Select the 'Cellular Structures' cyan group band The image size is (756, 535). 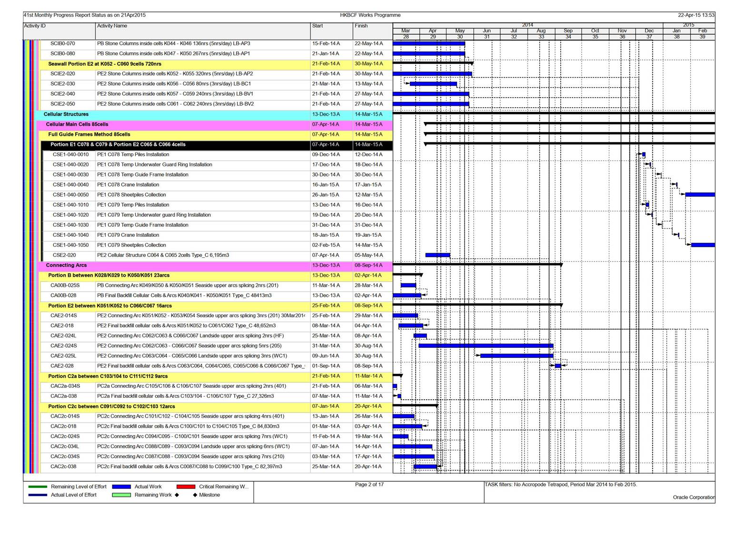214,114
